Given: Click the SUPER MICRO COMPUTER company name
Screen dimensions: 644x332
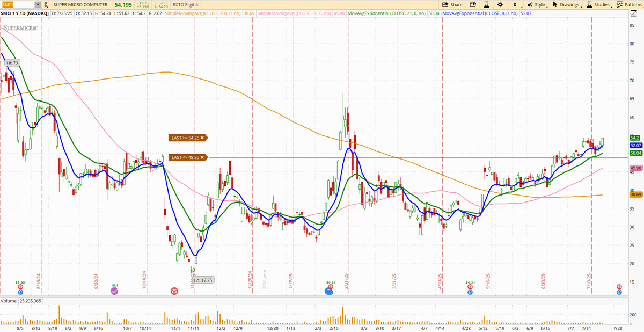Looking at the screenshot, I should 80,4.
